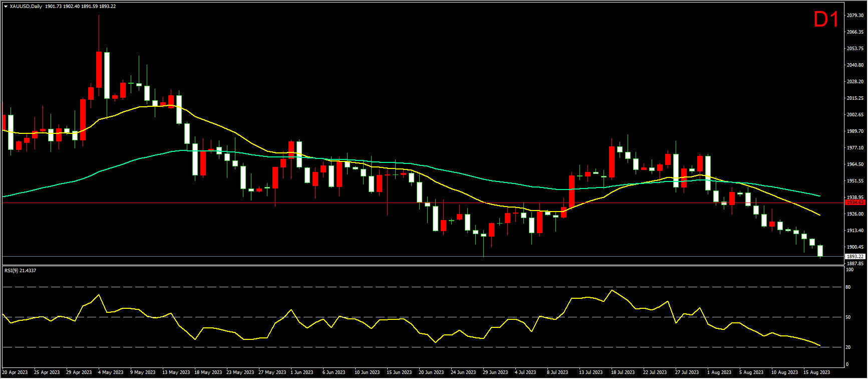Screen dimensions: 868x379
Task: Click the 1 Jun 2023 date label
Action: 302,372
